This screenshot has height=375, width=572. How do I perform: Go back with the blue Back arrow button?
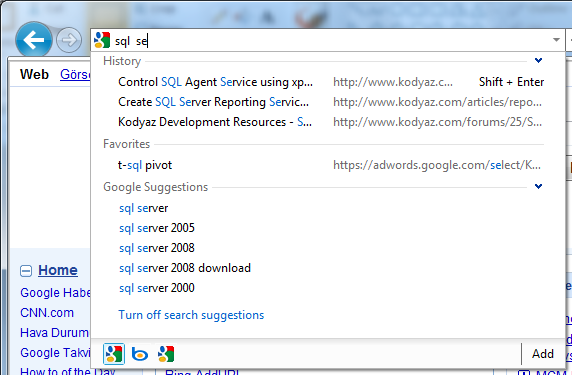pos(34,40)
